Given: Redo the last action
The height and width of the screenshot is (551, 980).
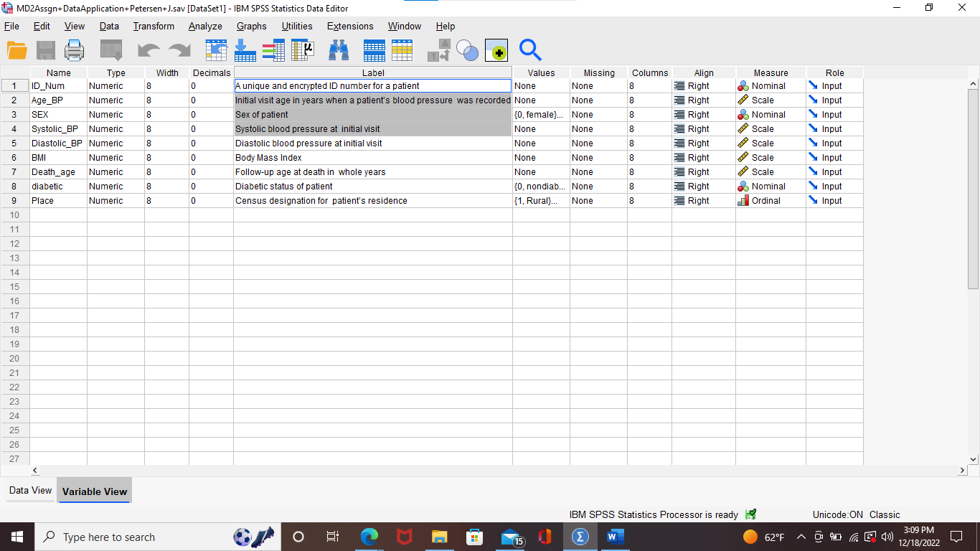Looking at the screenshot, I should 178,50.
